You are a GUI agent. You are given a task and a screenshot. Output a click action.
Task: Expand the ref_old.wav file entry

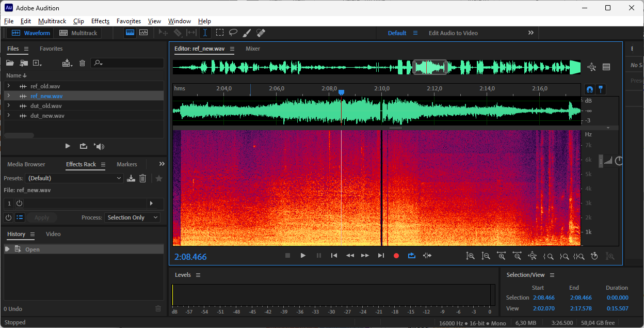pyautogui.click(x=8, y=86)
